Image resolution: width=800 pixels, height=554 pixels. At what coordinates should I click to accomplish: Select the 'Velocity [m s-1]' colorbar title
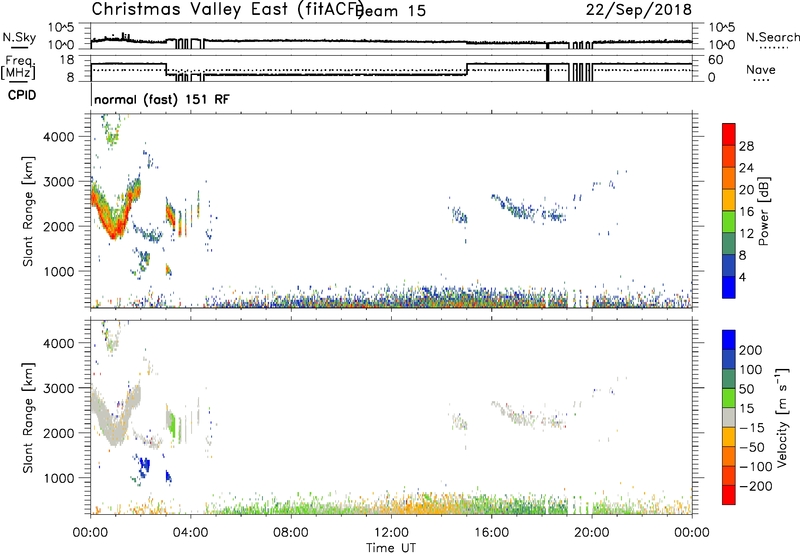coord(782,417)
